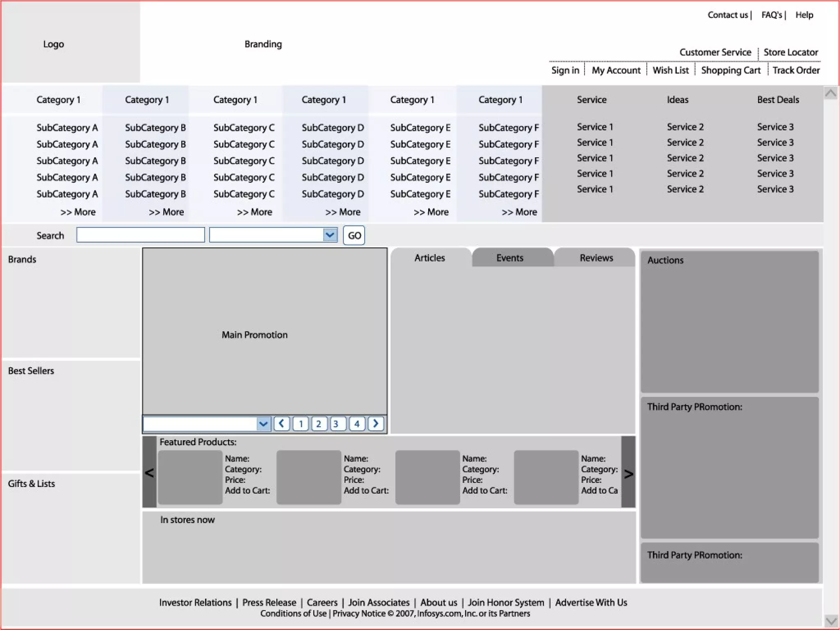Open the dropdown below Main Promotion
Screen dimensions: 840x630
coord(263,424)
